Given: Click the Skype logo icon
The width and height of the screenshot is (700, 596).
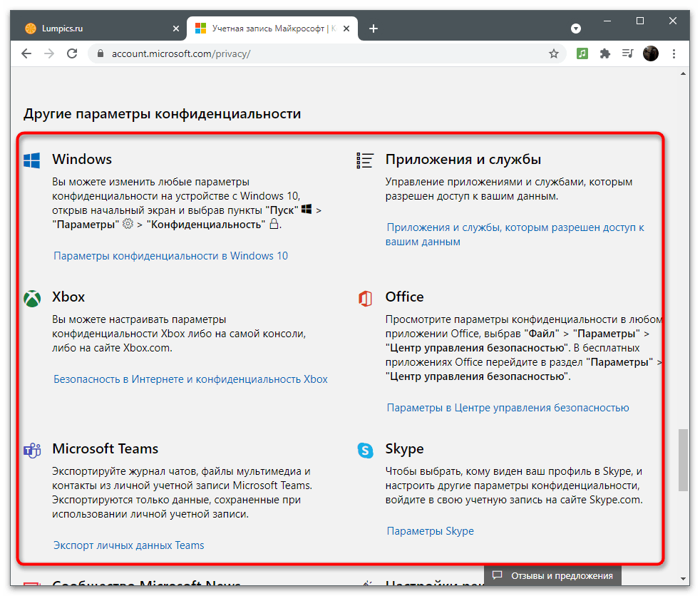Looking at the screenshot, I should pyautogui.click(x=365, y=450).
